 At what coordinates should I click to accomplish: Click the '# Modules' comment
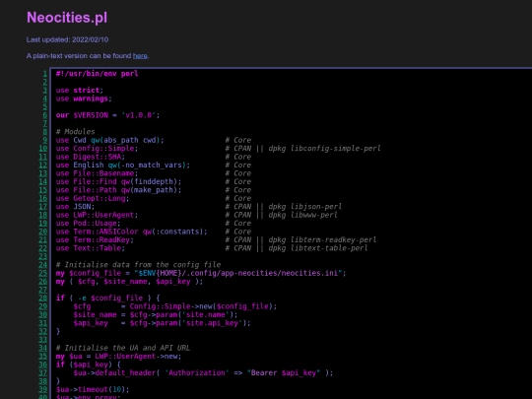[x=75, y=132]
